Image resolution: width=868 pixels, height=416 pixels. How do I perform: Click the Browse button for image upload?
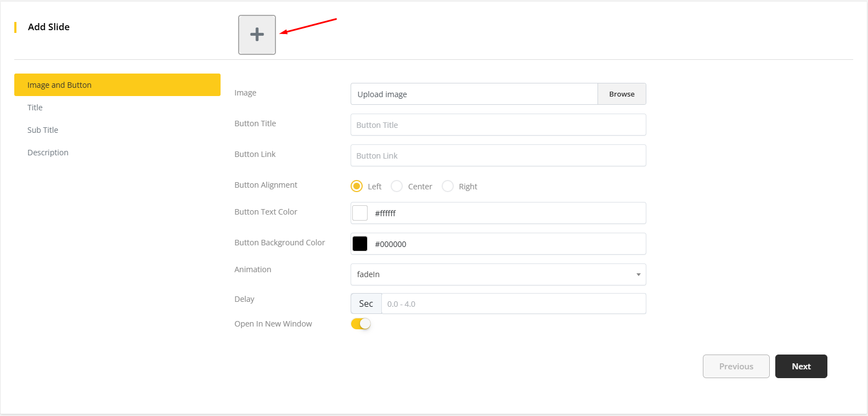(621, 94)
